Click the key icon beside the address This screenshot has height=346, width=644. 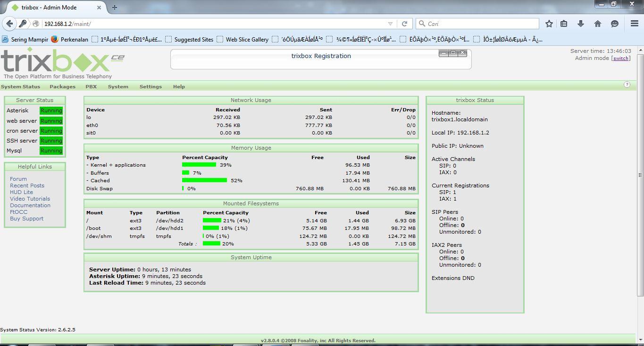(x=23, y=24)
